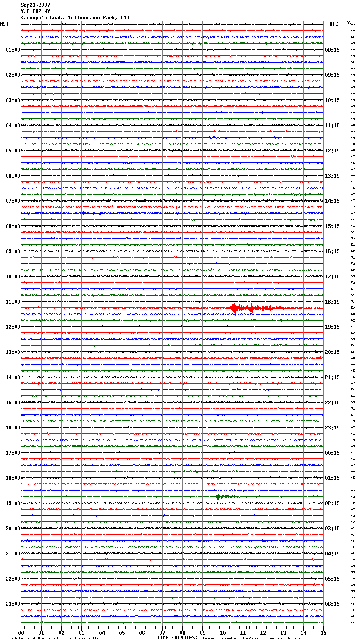Click the 08:15 UTC time label
The height and width of the screenshot is (644, 357).
(x=332, y=50)
